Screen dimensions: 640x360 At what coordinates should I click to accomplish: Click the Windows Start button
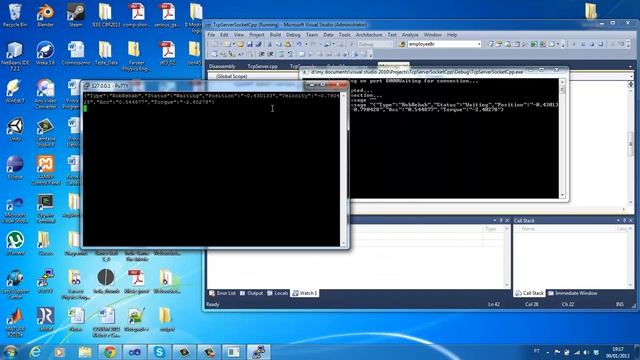(10, 352)
